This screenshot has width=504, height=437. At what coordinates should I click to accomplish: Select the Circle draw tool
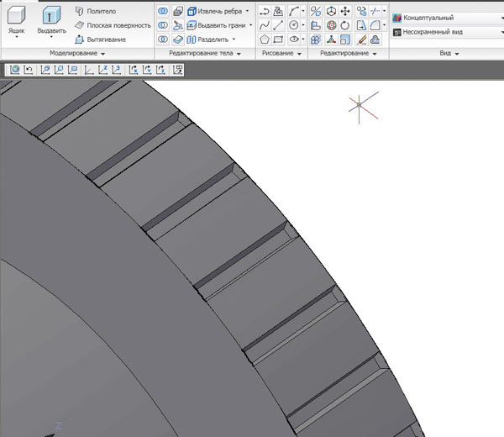click(x=293, y=25)
